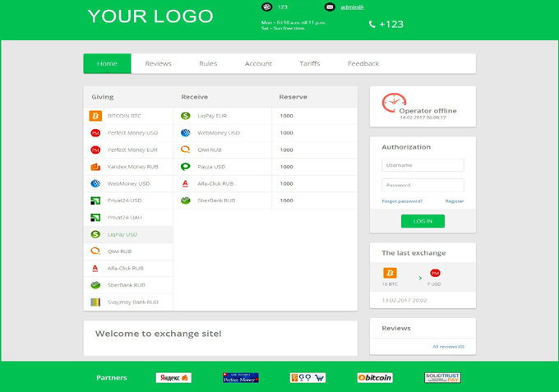Focus the Password input field
Viewport: 559px width, 392px height.
[x=423, y=185]
